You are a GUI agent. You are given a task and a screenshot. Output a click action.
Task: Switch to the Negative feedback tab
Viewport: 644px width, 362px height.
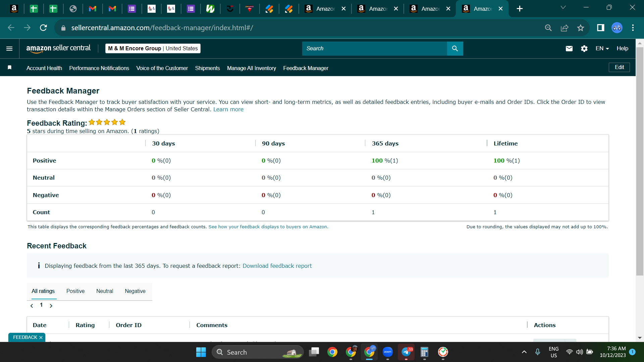tap(135, 291)
